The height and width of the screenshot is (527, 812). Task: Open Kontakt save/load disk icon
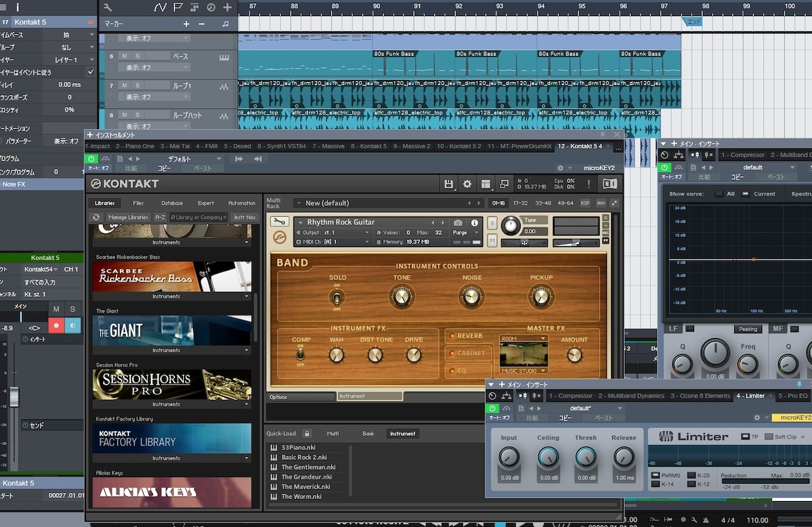tap(449, 184)
